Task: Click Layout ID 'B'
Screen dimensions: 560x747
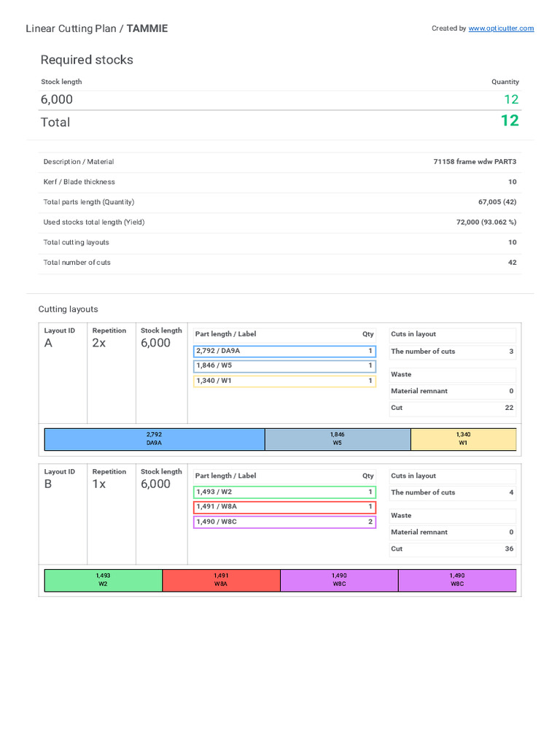Action: [47, 484]
